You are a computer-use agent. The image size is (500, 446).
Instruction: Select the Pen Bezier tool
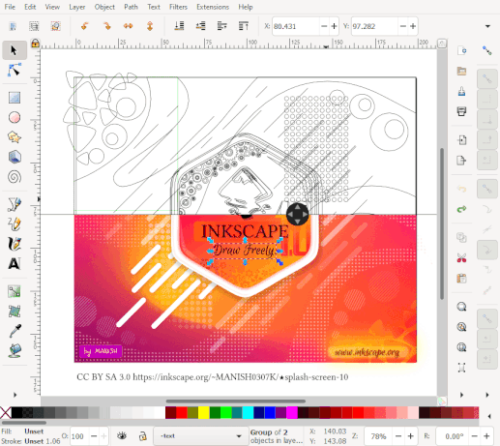[x=14, y=204]
